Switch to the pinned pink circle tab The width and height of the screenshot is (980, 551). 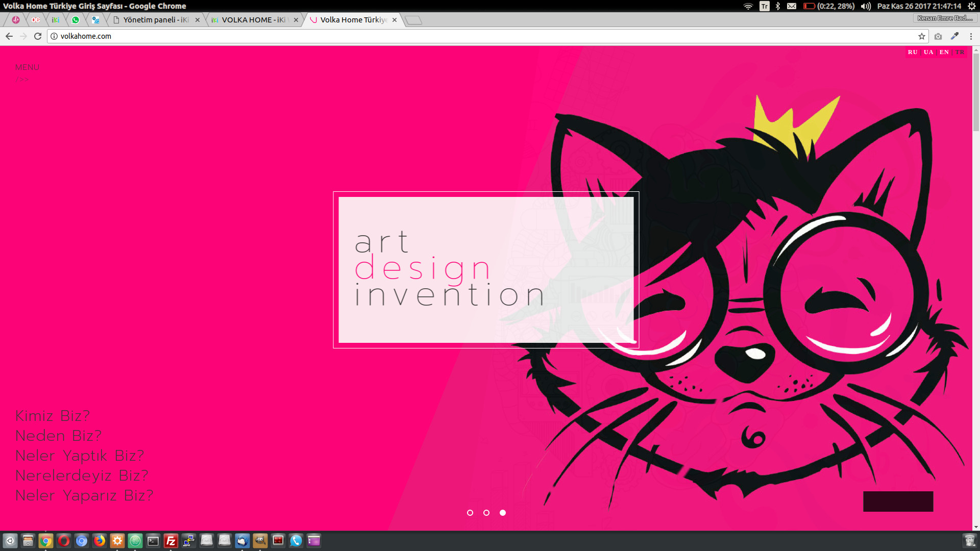coord(16,20)
